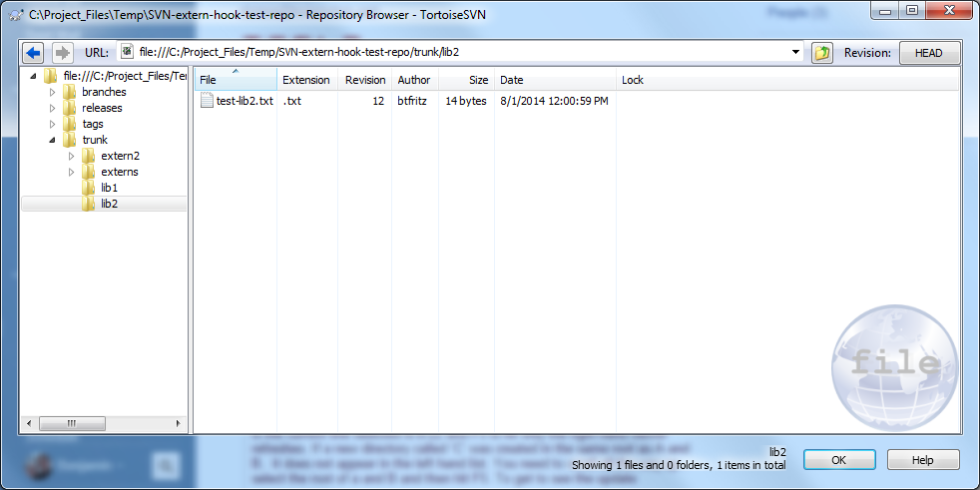
Task: Sort by the Author column header
Action: 415,80
